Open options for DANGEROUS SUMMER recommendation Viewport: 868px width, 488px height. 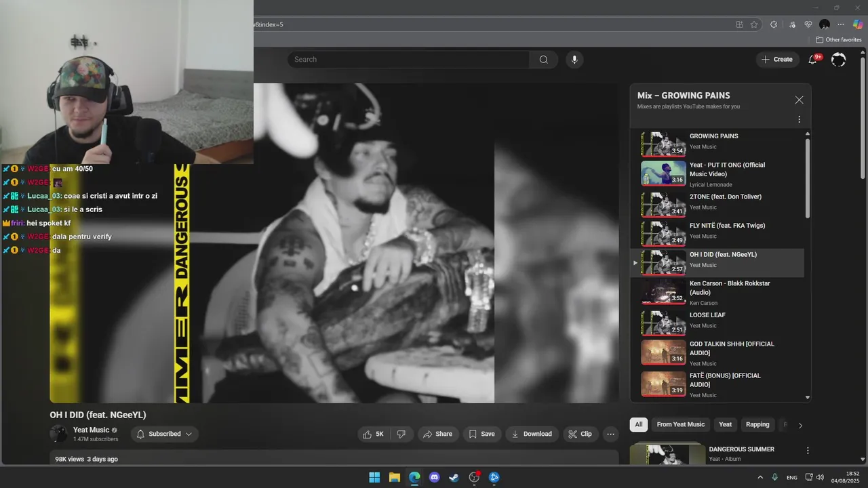click(x=807, y=450)
